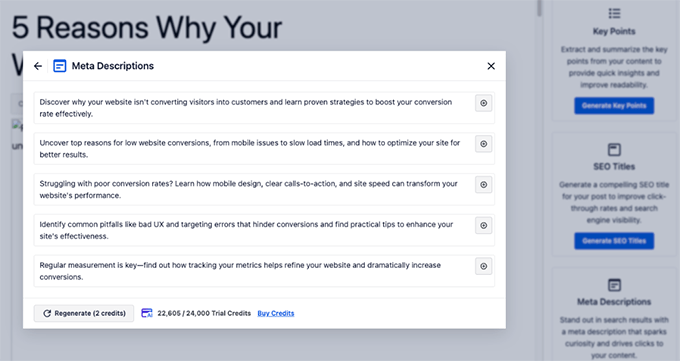680x361 pixels.
Task: Insert the 'Identify common pitfalls' description
Action: pos(484,226)
